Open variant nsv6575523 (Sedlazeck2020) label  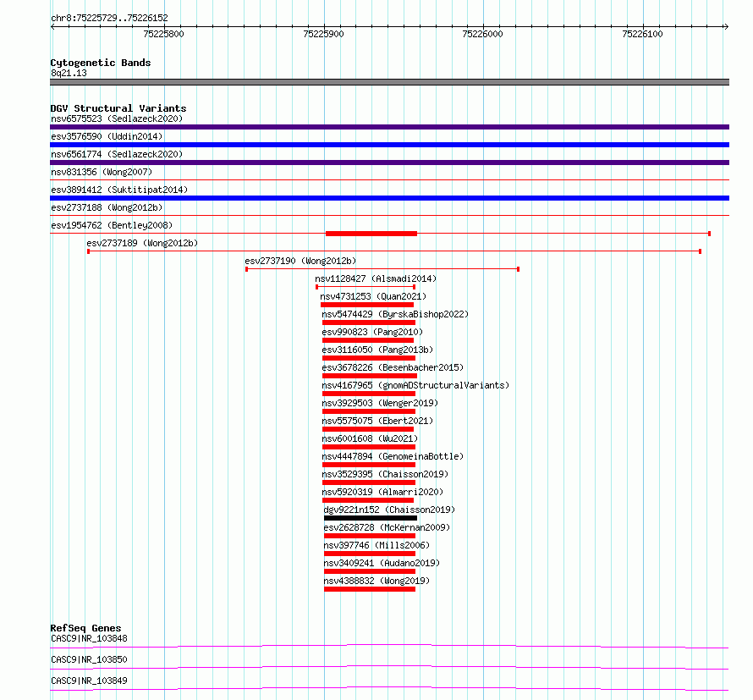click(x=117, y=119)
